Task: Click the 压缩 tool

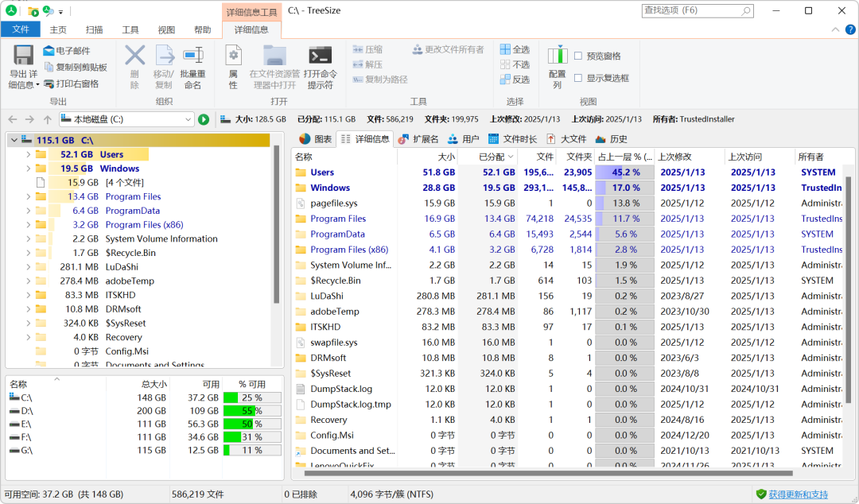Action: [x=367, y=49]
